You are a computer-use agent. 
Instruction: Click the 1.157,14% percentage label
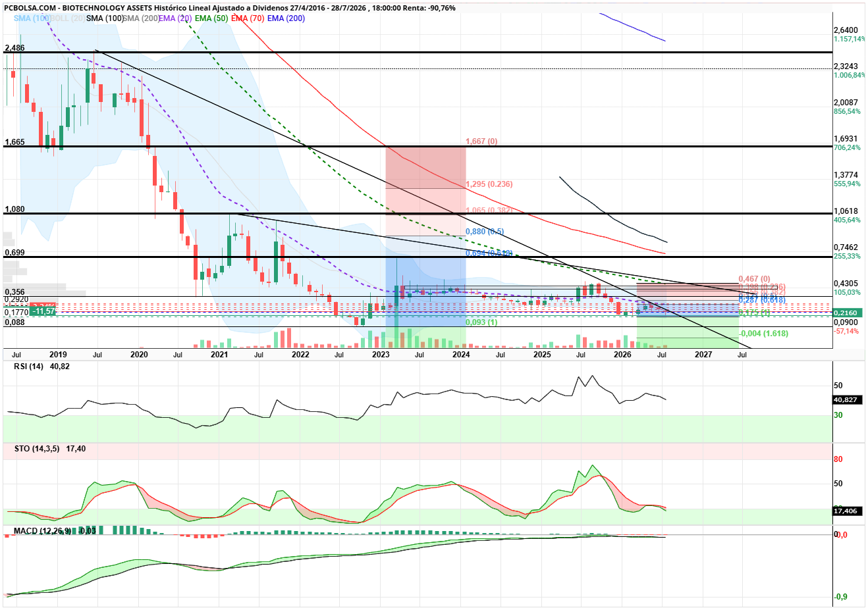coord(850,39)
